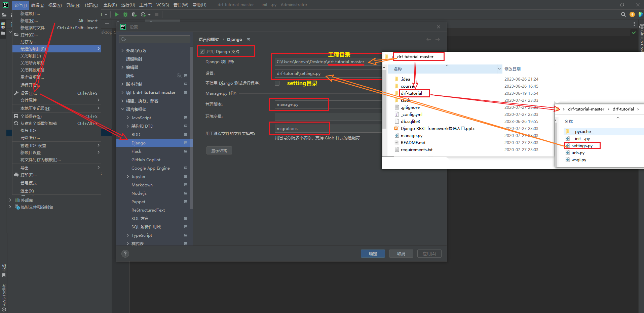Click the manage.py script field

[x=328, y=104]
